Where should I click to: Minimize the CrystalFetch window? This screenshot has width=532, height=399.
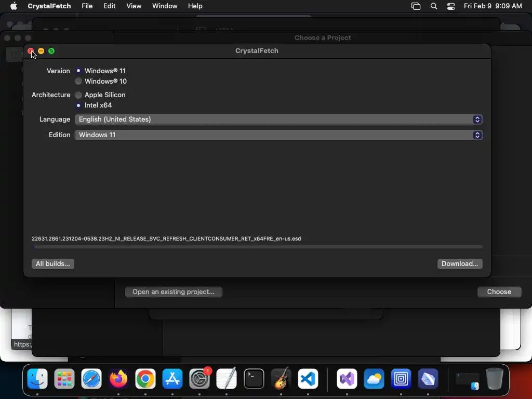coord(41,51)
